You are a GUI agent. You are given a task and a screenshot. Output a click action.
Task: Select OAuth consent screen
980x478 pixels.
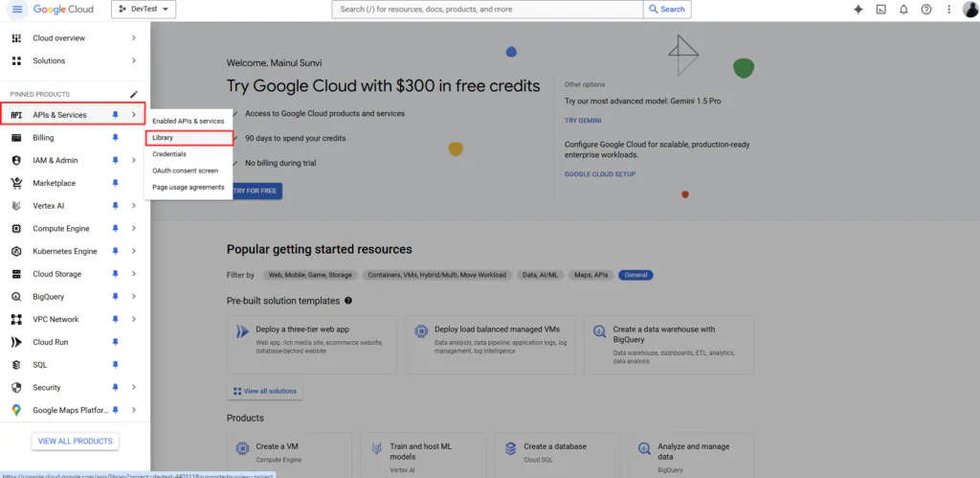(x=189, y=171)
